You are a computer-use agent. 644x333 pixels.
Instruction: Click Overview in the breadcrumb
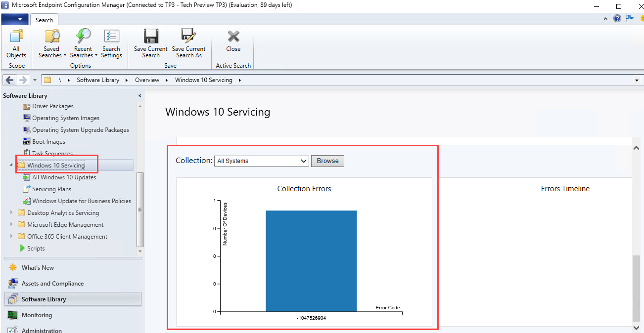147,80
